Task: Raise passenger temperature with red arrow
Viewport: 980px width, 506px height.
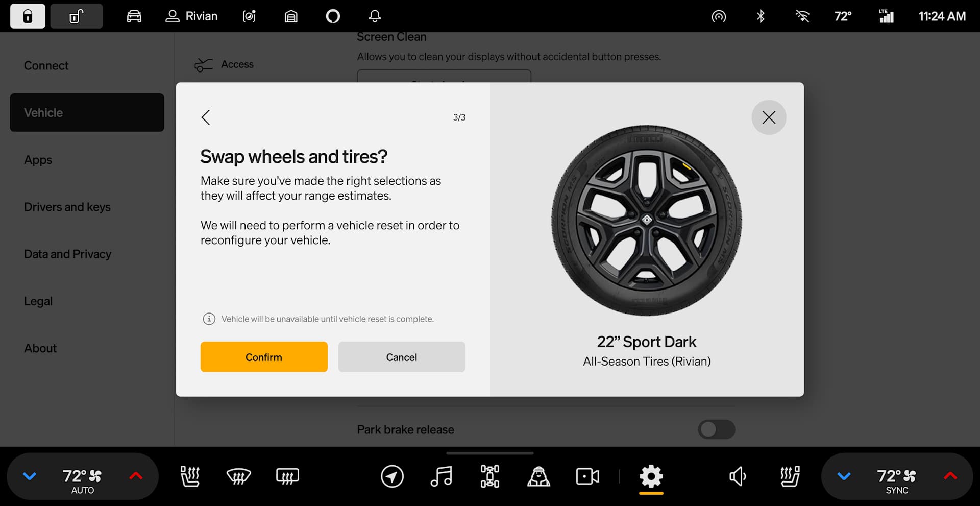Action: click(950, 476)
